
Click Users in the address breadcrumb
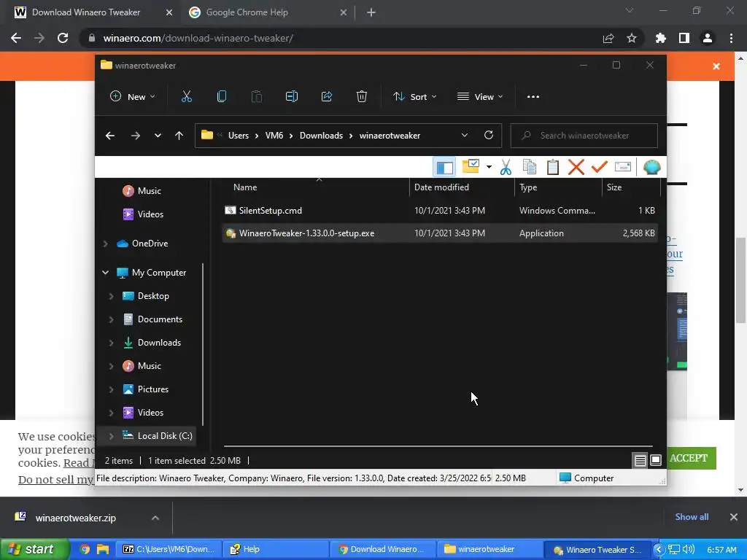[x=239, y=136]
